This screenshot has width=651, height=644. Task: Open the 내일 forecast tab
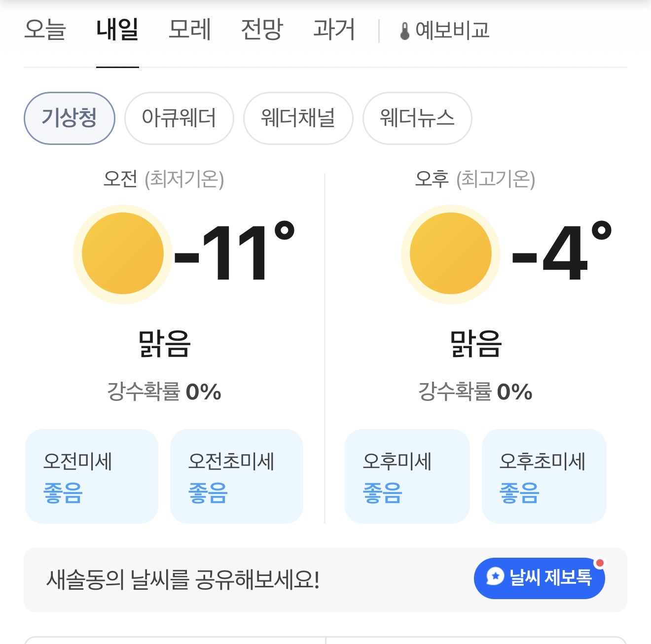tap(117, 30)
